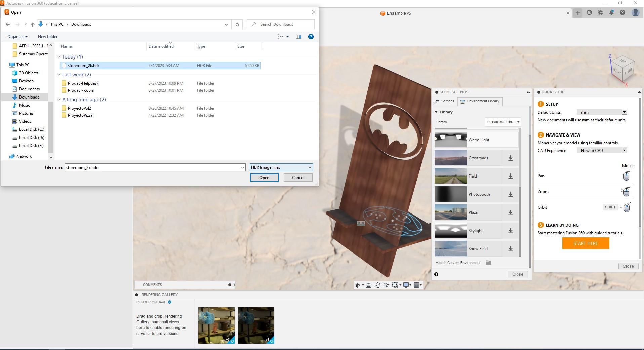Select the Ensamble v5 document tab
The width and height of the screenshot is (644, 350).
396,13
